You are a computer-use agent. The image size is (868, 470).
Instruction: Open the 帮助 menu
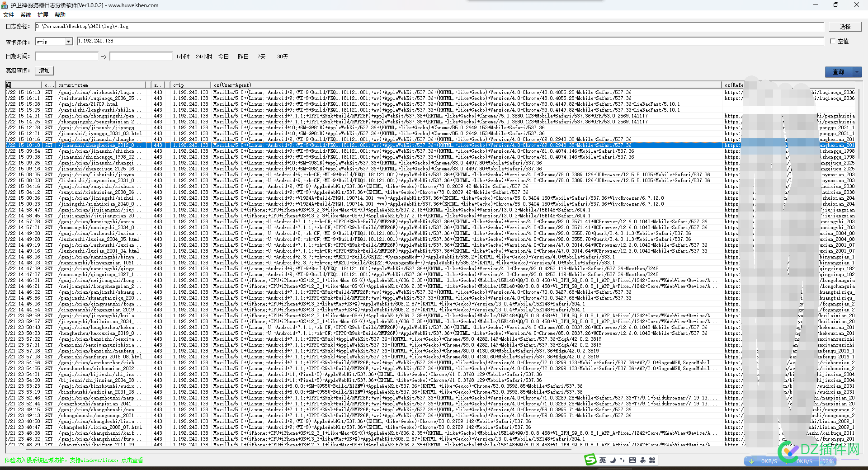(x=60, y=15)
